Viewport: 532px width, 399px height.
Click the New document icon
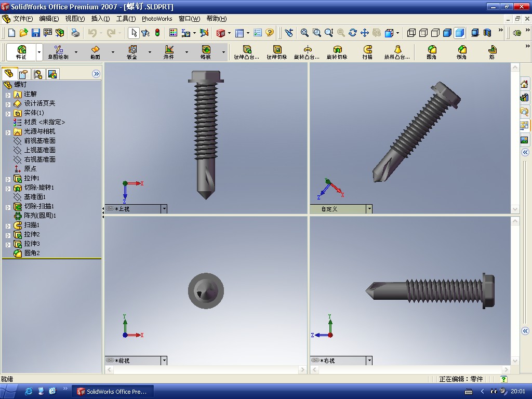[11, 33]
